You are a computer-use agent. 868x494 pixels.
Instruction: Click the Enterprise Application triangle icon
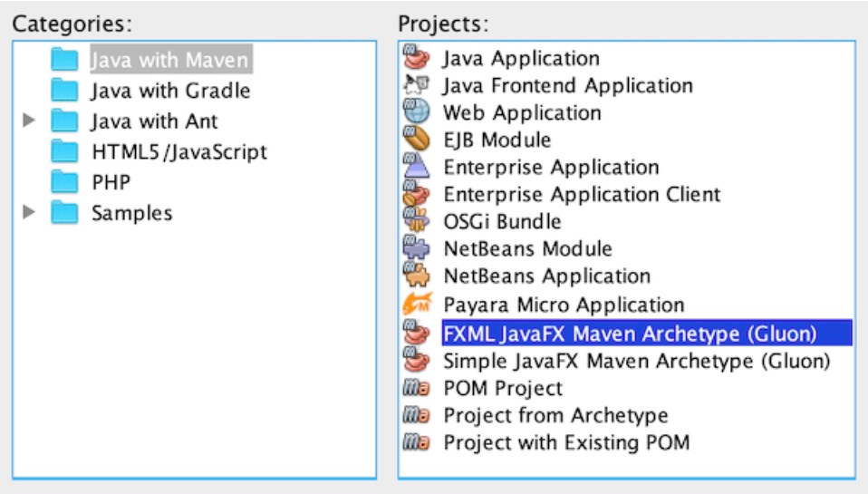[416, 166]
